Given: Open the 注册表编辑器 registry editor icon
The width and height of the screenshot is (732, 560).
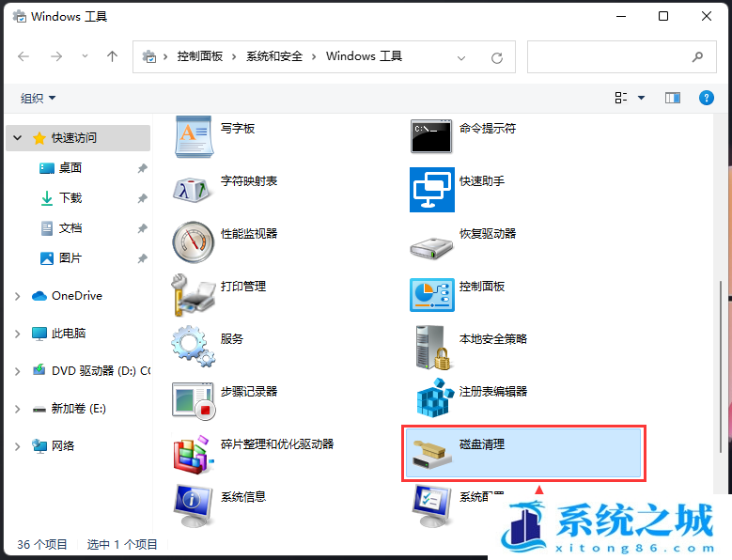Looking at the screenshot, I should 432,399.
